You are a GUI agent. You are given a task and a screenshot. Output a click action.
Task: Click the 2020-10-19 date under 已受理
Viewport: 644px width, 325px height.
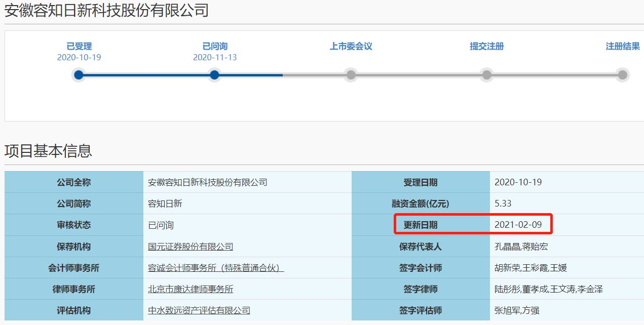point(79,58)
